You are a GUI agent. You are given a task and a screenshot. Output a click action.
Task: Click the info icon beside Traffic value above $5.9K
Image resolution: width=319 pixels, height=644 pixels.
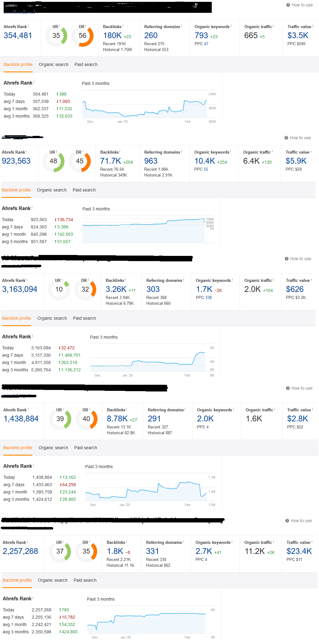point(311,151)
